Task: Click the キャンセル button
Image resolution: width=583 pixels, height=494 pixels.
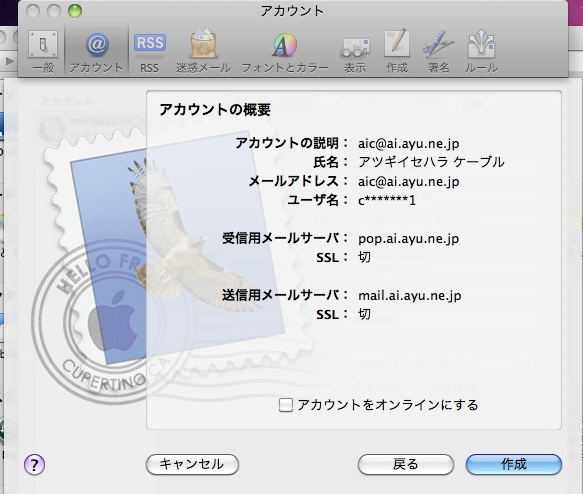Action: [x=192, y=464]
